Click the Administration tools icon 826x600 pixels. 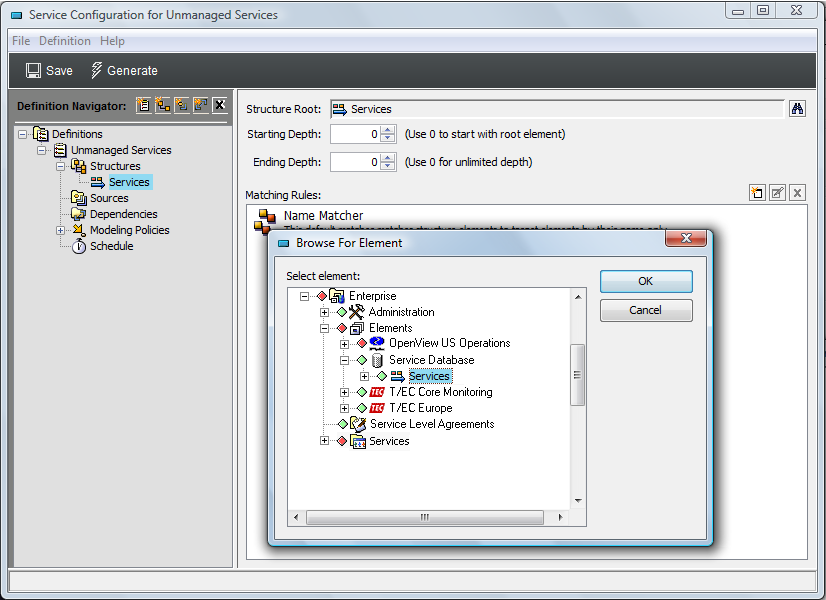(357, 312)
